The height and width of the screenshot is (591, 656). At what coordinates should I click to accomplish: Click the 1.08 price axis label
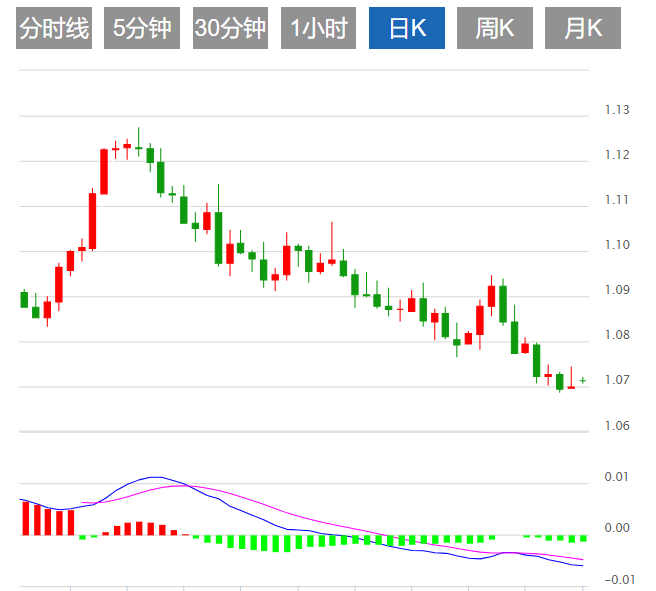click(617, 335)
